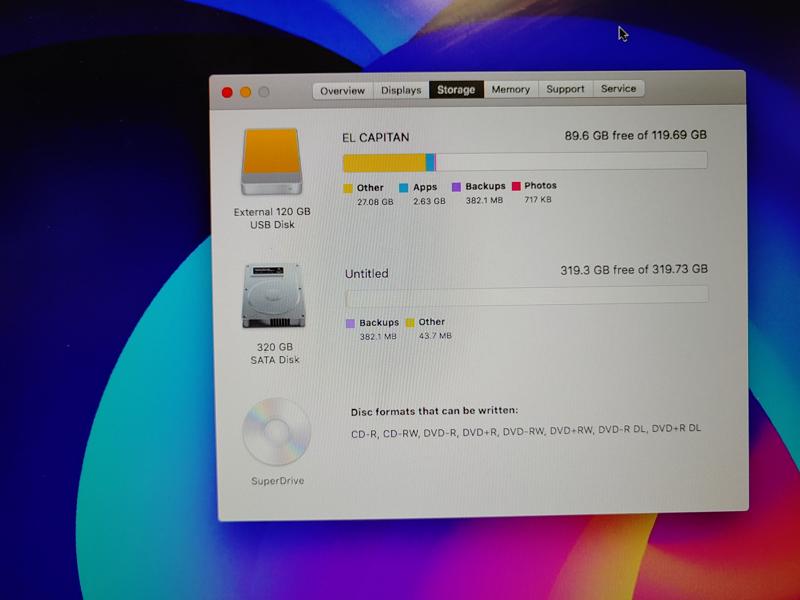Open the Service tab

click(x=618, y=88)
